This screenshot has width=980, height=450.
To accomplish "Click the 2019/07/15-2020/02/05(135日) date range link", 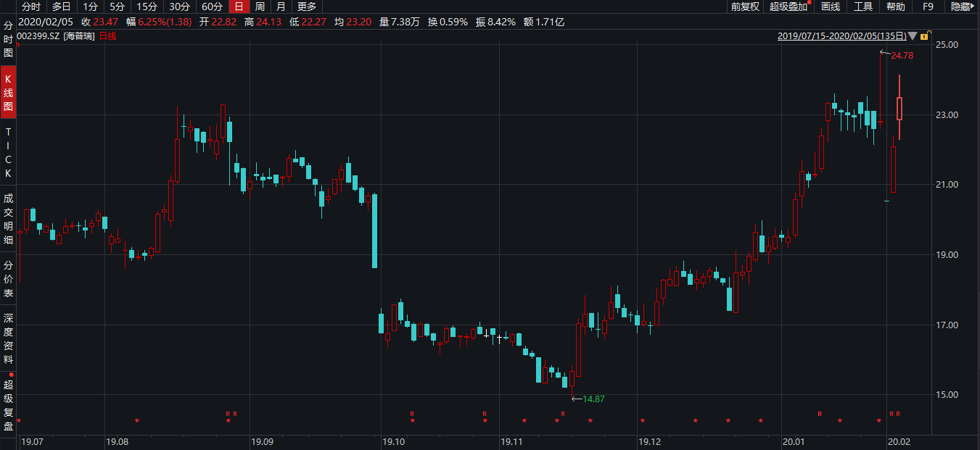I will point(842,36).
